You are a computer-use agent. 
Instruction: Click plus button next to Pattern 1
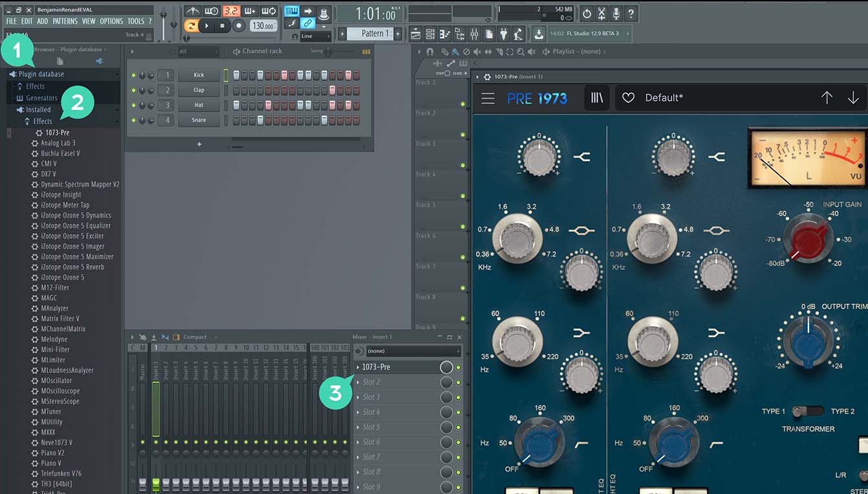coord(398,34)
